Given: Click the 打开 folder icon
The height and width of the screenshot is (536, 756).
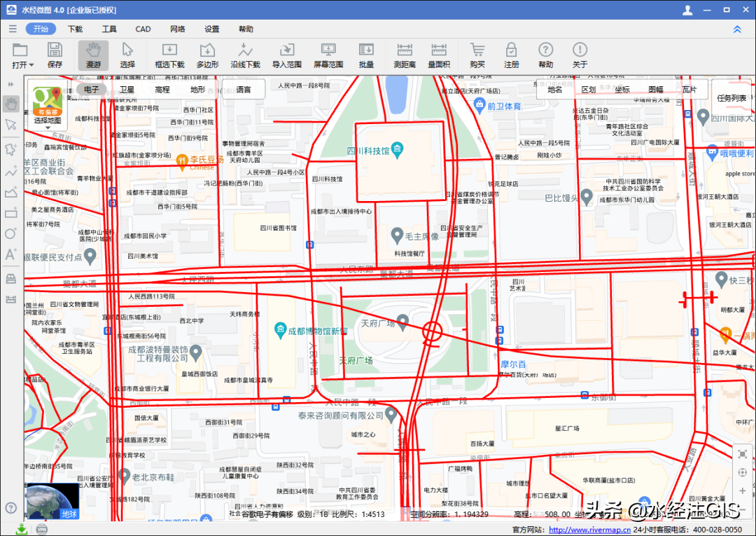Looking at the screenshot, I should pyautogui.click(x=20, y=50).
